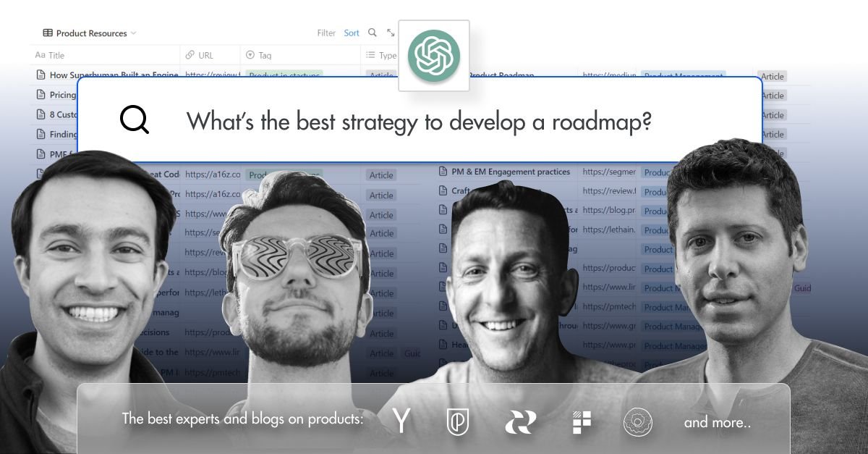Click the Y Combinator logo at the bottom

(x=401, y=420)
